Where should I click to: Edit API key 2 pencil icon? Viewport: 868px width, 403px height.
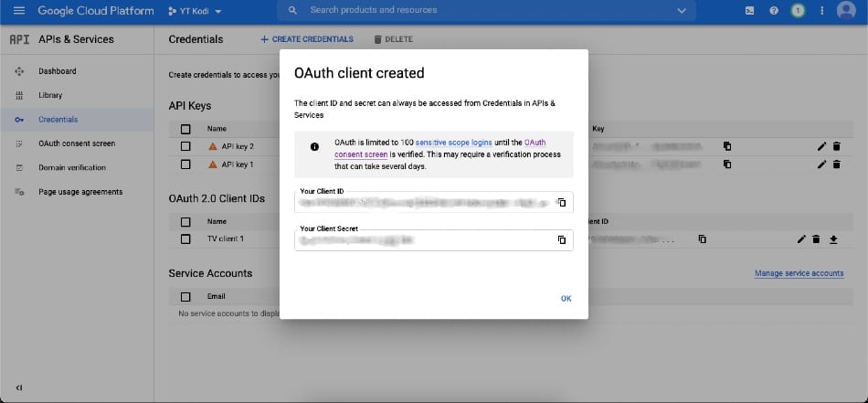[x=821, y=146]
